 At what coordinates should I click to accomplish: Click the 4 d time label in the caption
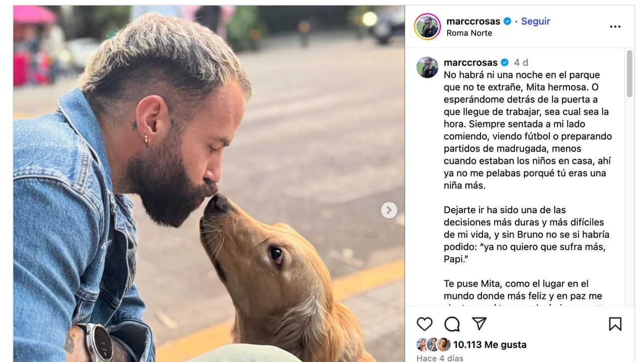(521, 62)
